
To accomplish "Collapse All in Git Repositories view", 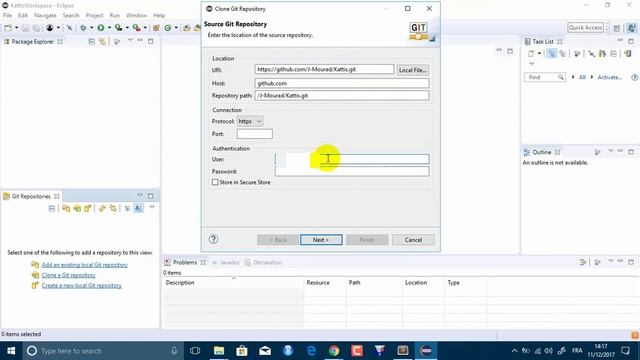I will click(x=52, y=209).
